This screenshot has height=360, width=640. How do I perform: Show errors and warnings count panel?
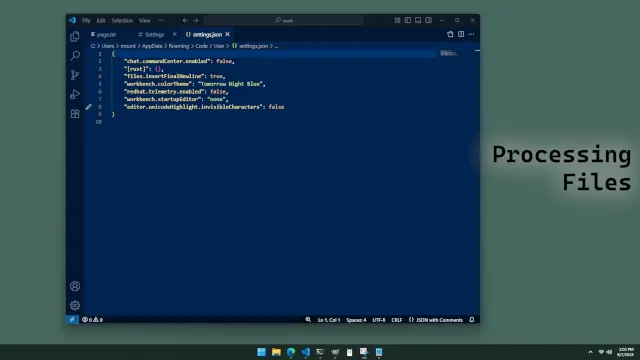pyautogui.click(x=92, y=320)
